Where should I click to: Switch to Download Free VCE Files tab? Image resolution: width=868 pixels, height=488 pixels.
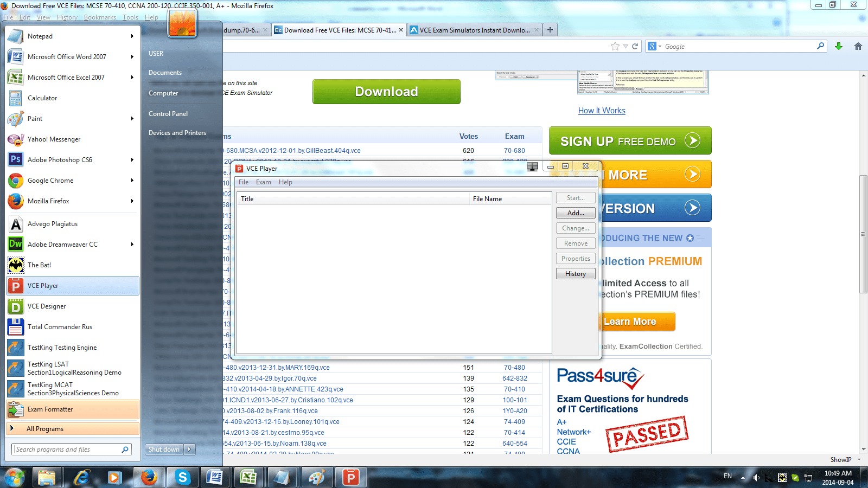click(x=340, y=30)
